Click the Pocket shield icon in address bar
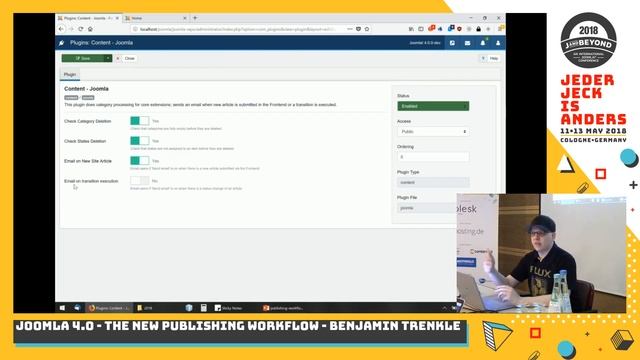Viewport: 640px width, 360px height. coord(358,29)
